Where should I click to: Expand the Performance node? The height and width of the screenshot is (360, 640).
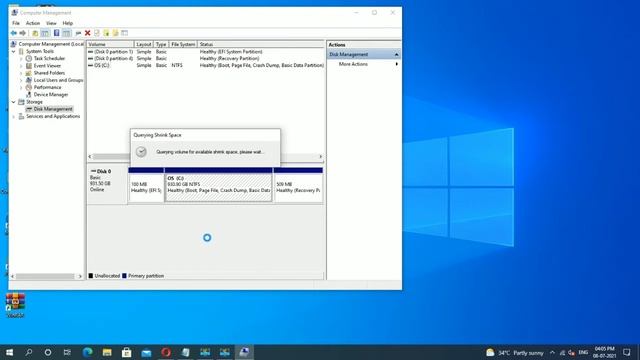click(x=21, y=87)
